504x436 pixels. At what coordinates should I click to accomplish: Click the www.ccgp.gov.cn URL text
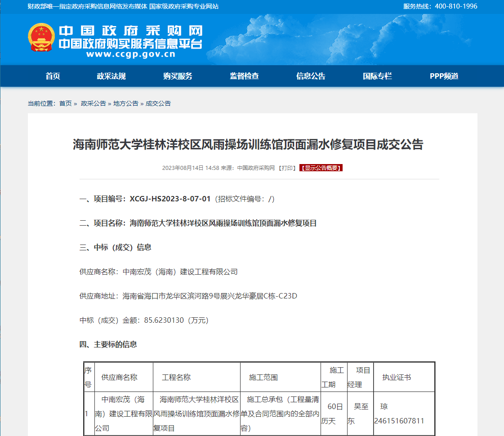(x=131, y=54)
